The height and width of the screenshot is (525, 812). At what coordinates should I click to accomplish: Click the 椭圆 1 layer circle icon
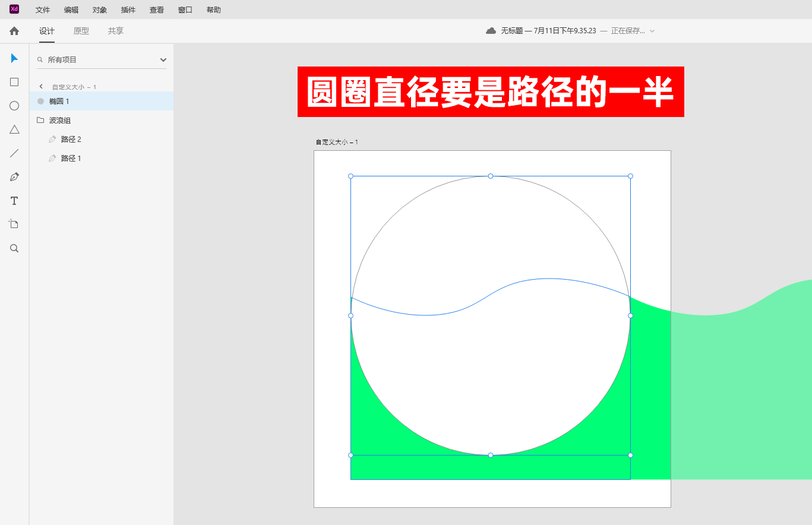[40, 101]
